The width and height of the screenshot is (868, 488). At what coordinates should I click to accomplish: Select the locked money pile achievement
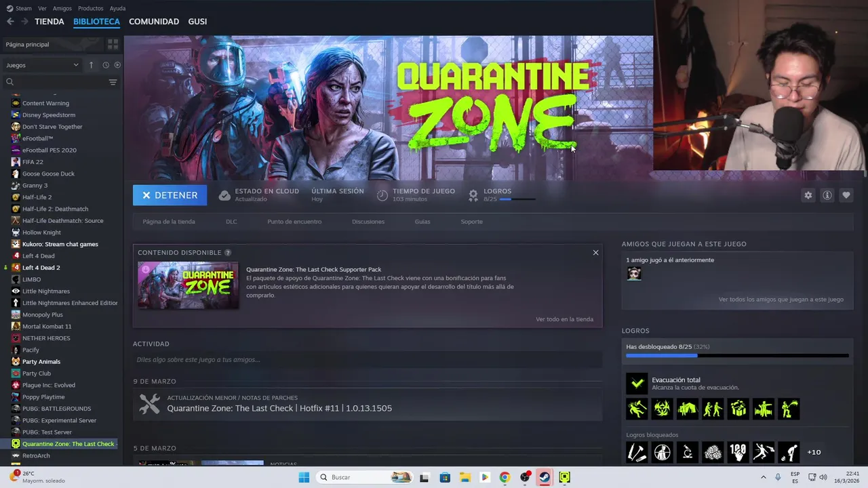tap(713, 452)
